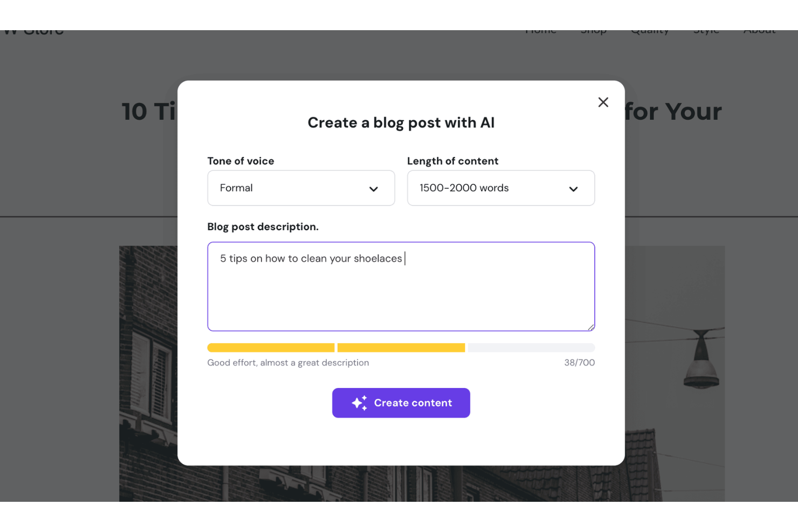The width and height of the screenshot is (798, 532).
Task: Open the Home menu item
Action: coord(540,30)
